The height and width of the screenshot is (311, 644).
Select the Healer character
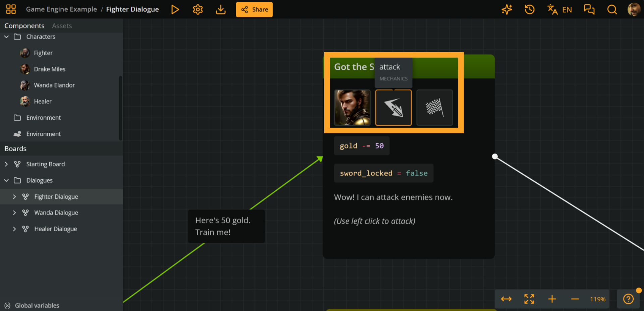click(43, 101)
